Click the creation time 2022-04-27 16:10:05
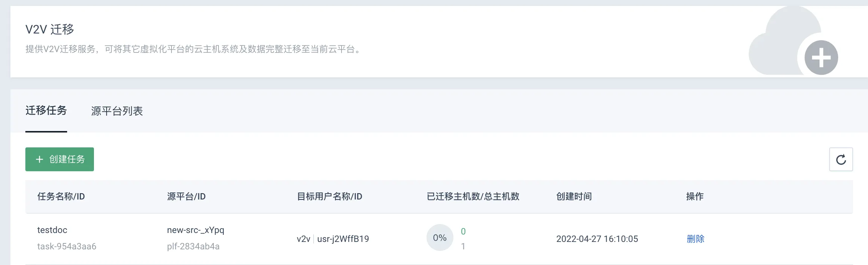Image resolution: width=868 pixels, height=265 pixels. pyautogui.click(x=597, y=239)
